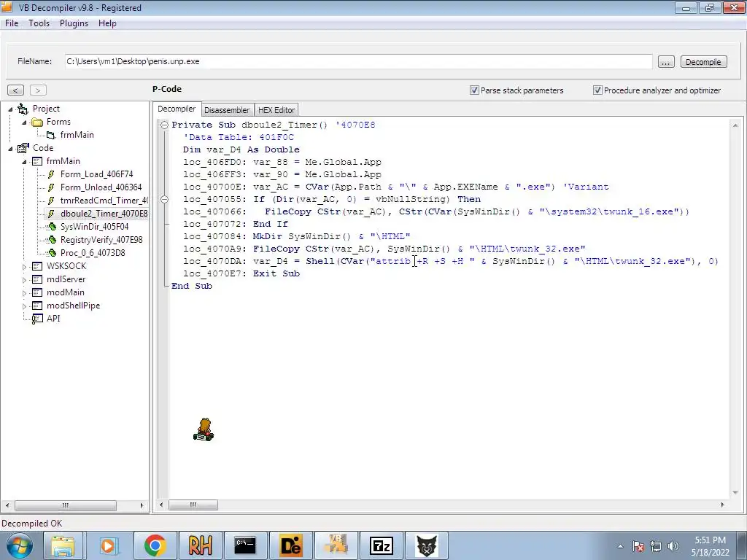Screen dimensions: 747x560
Task: Collapse the Forms folder node
Action: point(24,122)
